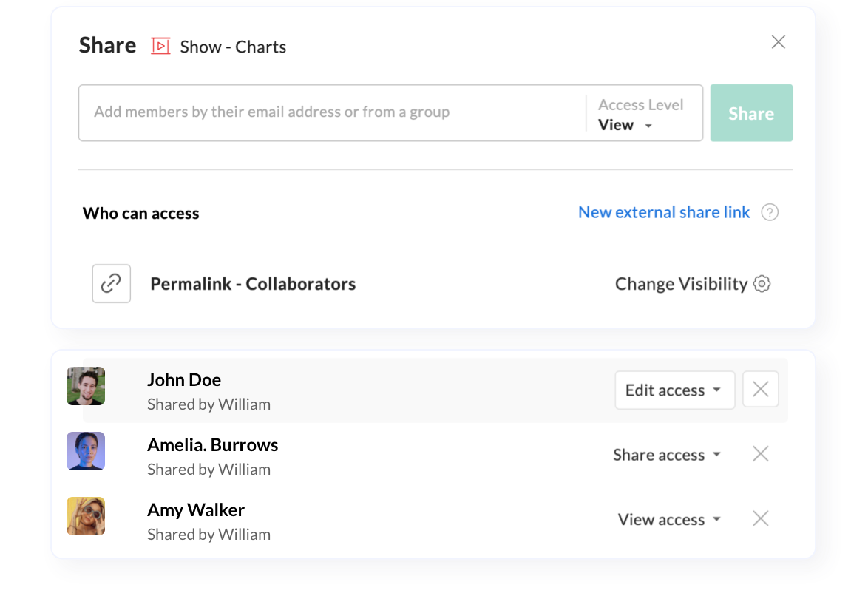Click the help icon beside external share link

pyautogui.click(x=770, y=213)
